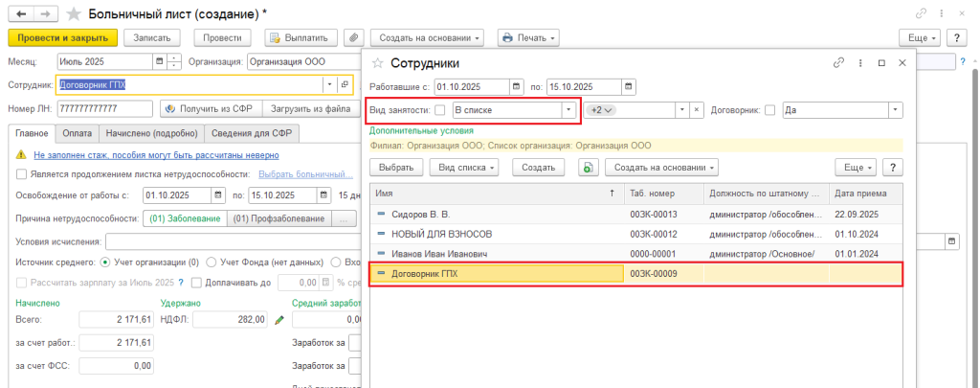Click green create-by-copy icon in Сотрудники
980x388 pixels.
589,167
